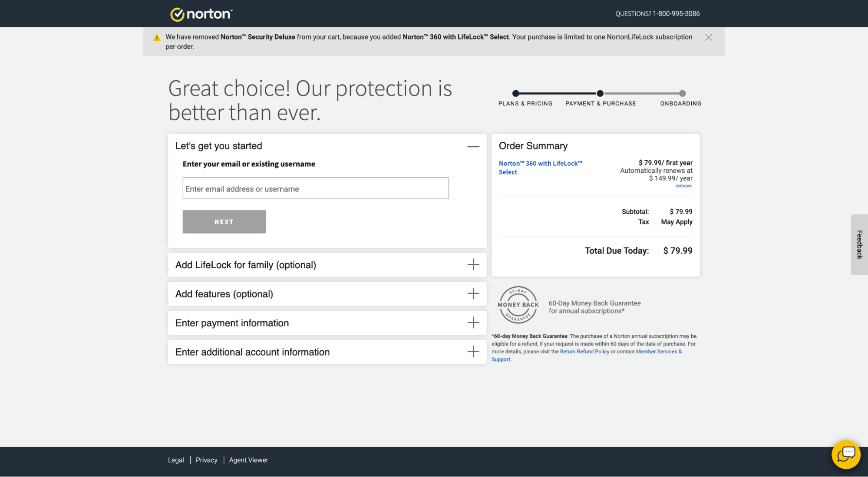Remove Norton 360 from the order summary
The height and width of the screenshot is (477, 868).
pyautogui.click(x=683, y=185)
